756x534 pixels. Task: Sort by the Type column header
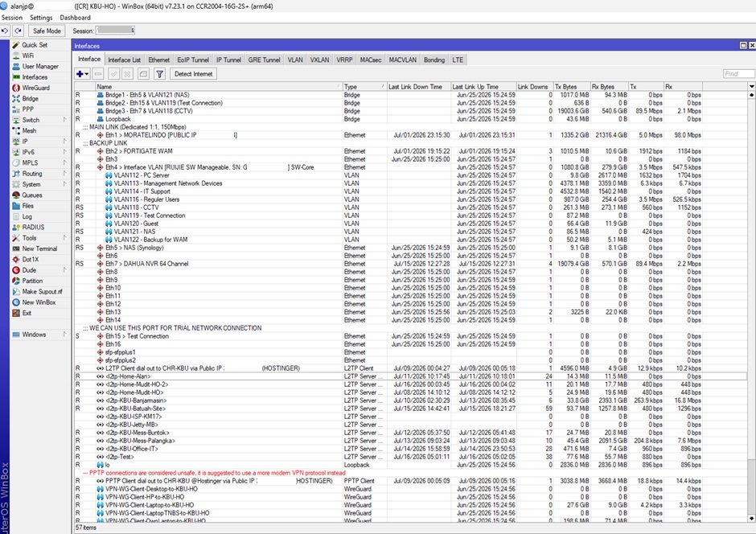364,87
